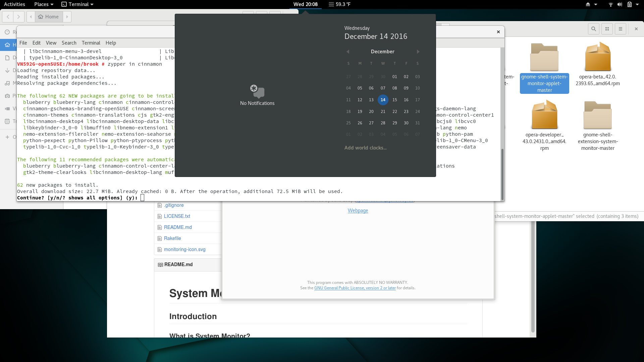Click README.md header book icon

tap(160, 265)
